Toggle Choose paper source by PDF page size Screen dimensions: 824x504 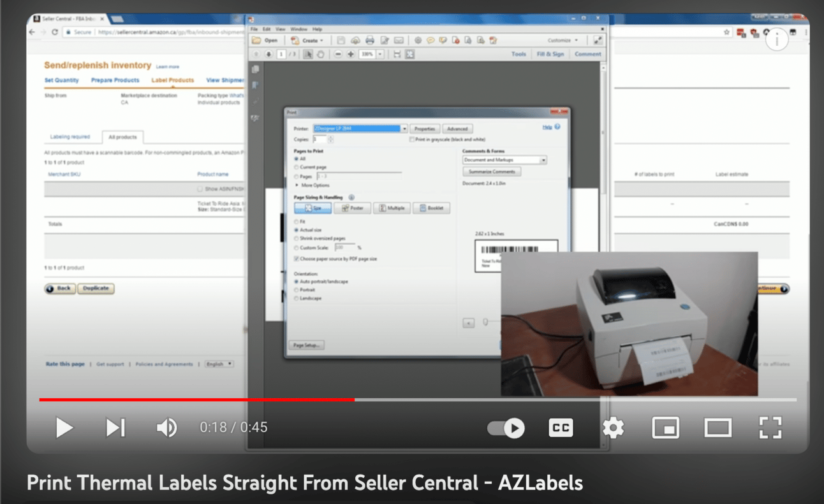pyautogui.click(x=296, y=259)
